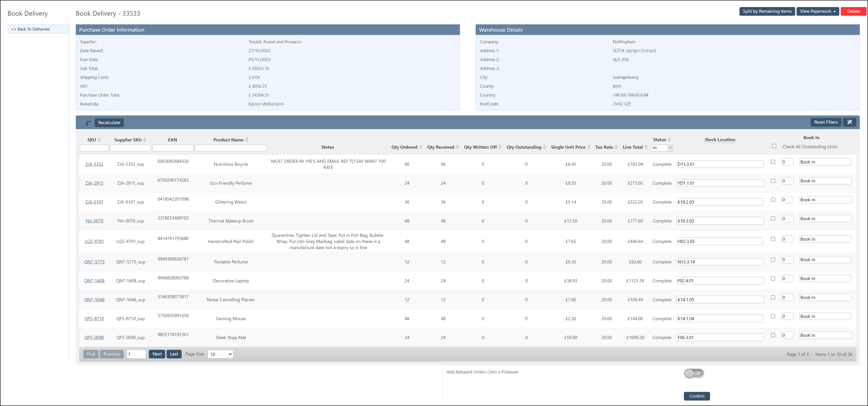This screenshot has width=868, height=406.
Task: Click the undo arrow icon beside Recalculate
Action: tap(88, 123)
